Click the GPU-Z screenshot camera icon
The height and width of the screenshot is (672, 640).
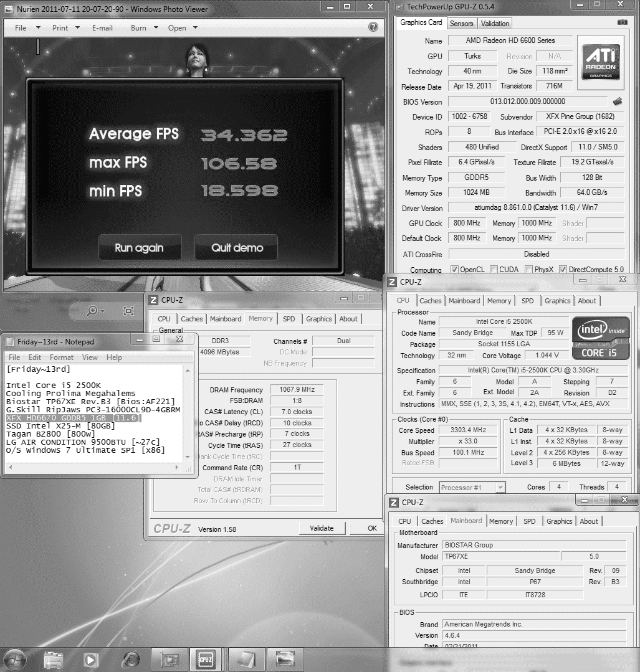pyautogui.click(x=622, y=22)
